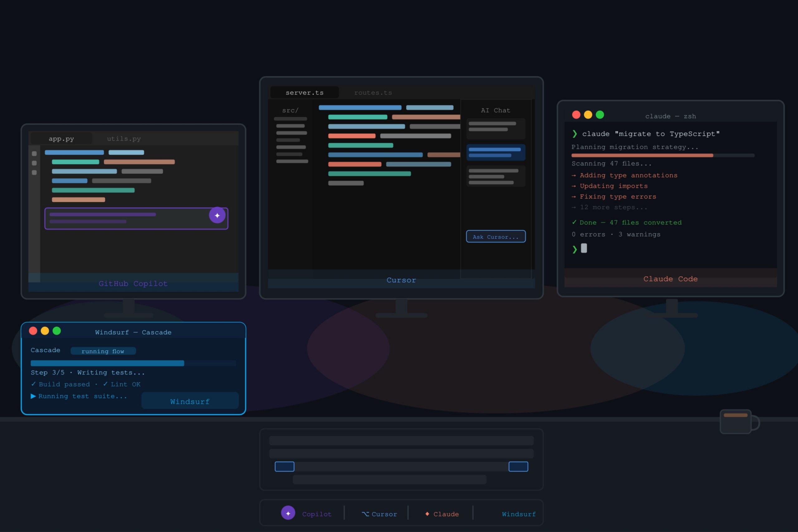798x532 pixels.
Task: Click green dot in Windsurf Cascade window
Action: pos(57,330)
